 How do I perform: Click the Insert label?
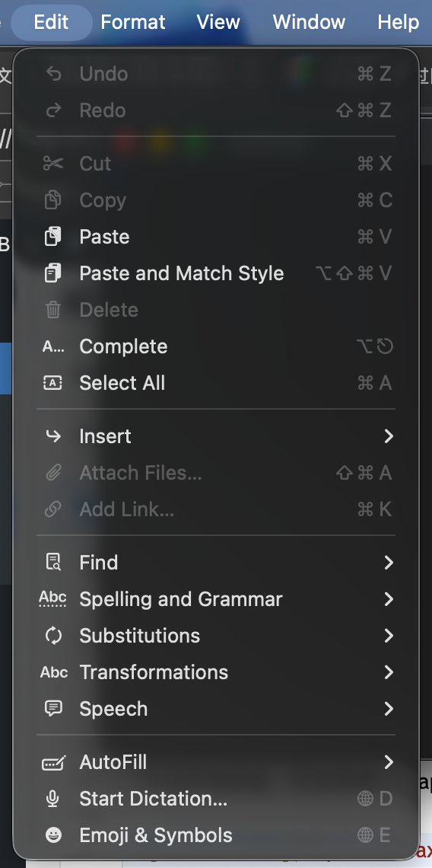click(x=105, y=436)
